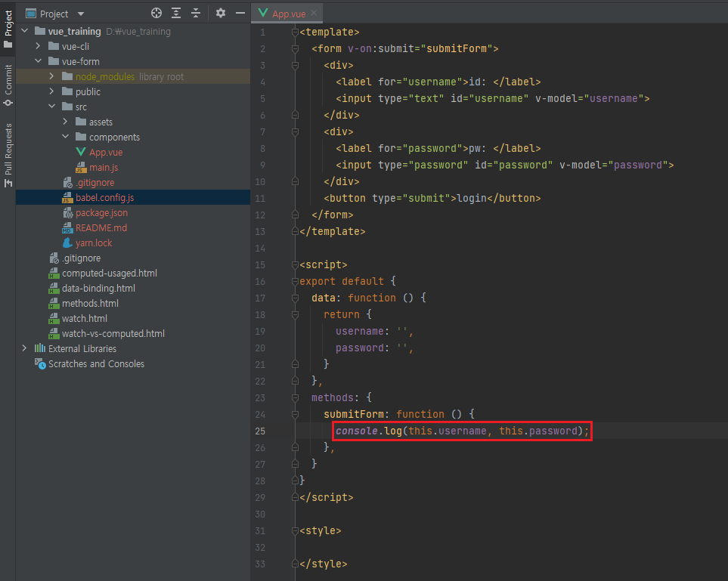
Task: Open Scratches and Consoles
Action: click(96, 363)
